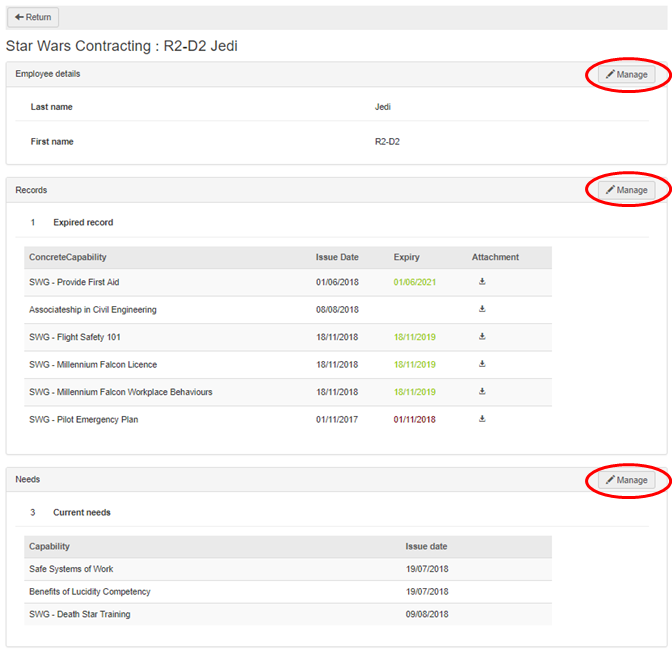Open Manage for Needs section
This screenshot has width=672, height=652.
(626, 480)
